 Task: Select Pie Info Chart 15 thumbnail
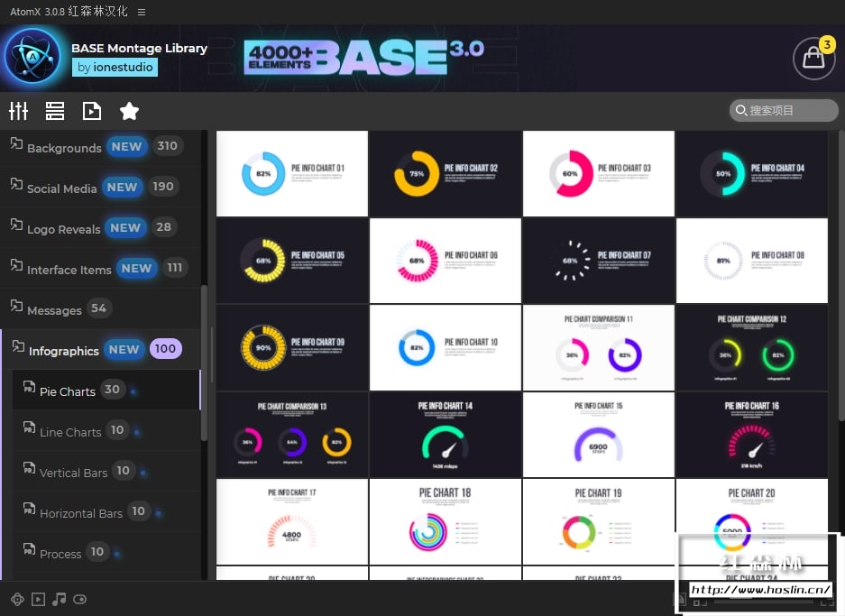point(598,435)
